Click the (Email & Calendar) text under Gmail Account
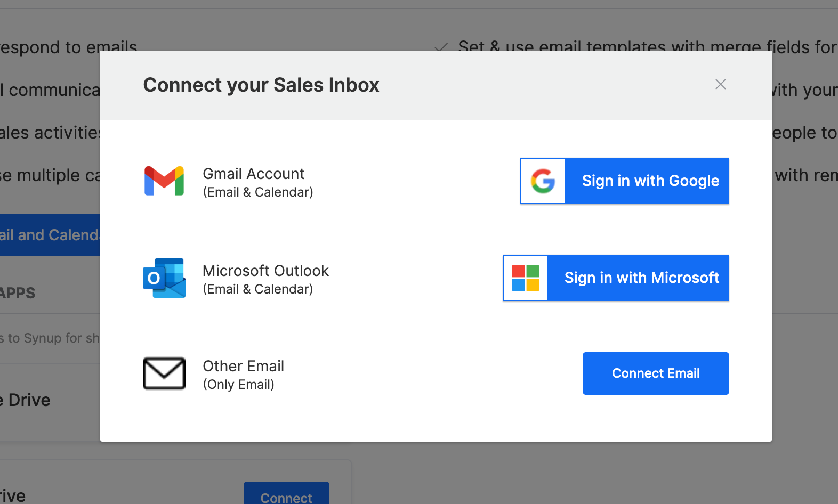 [258, 192]
